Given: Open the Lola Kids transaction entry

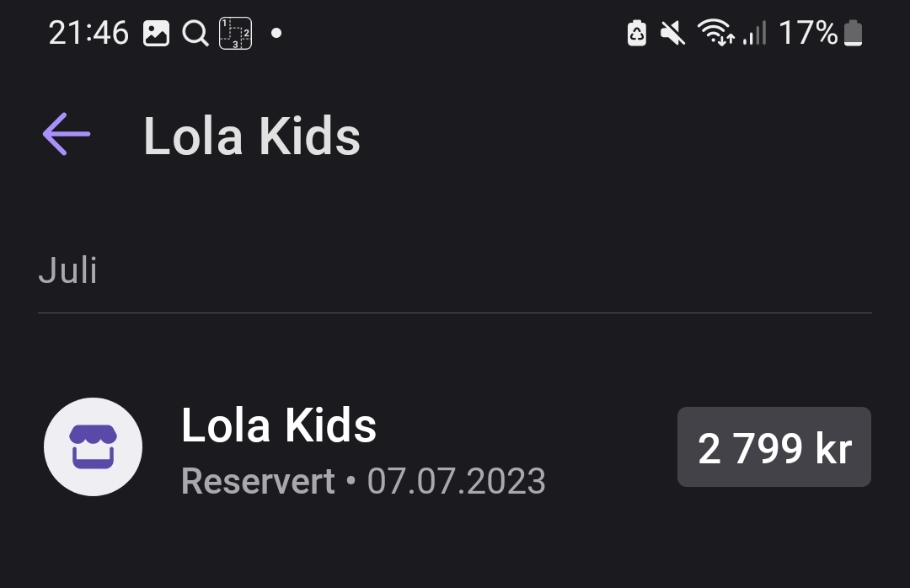Looking at the screenshot, I should (455, 447).
